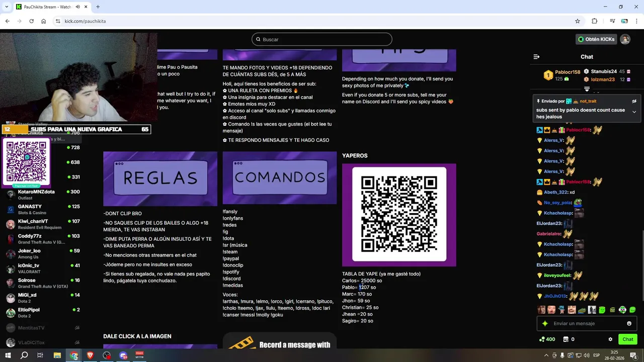Focus the Enviar un mensaje input
The height and width of the screenshot is (362, 644).
click(587, 323)
